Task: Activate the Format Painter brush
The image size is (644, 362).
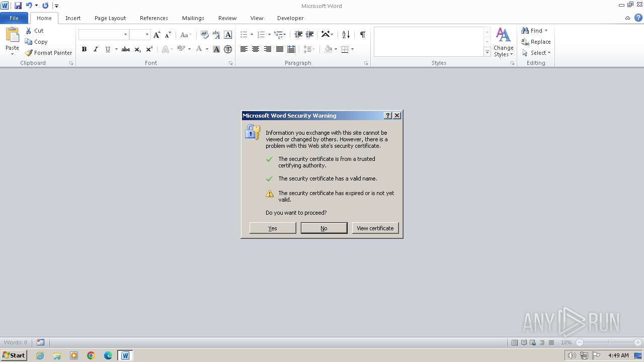Action: pyautogui.click(x=48, y=53)
